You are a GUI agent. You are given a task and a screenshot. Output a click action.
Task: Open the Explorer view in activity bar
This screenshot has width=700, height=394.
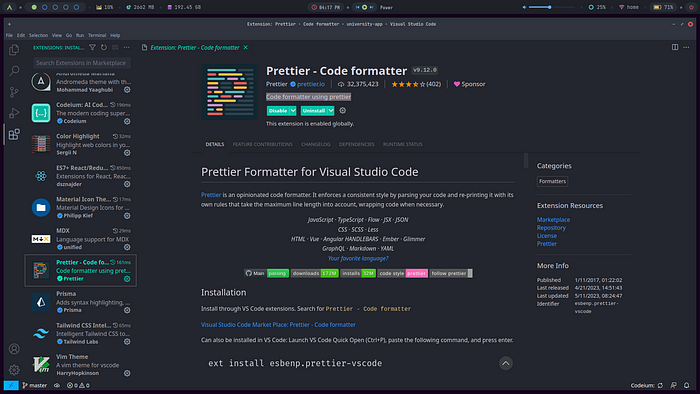(14, 50)
